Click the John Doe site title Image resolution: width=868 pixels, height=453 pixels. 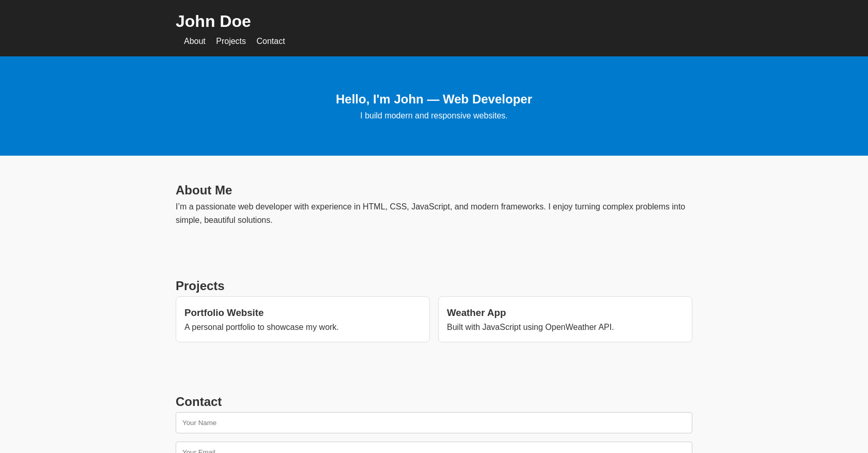(213, 21)
